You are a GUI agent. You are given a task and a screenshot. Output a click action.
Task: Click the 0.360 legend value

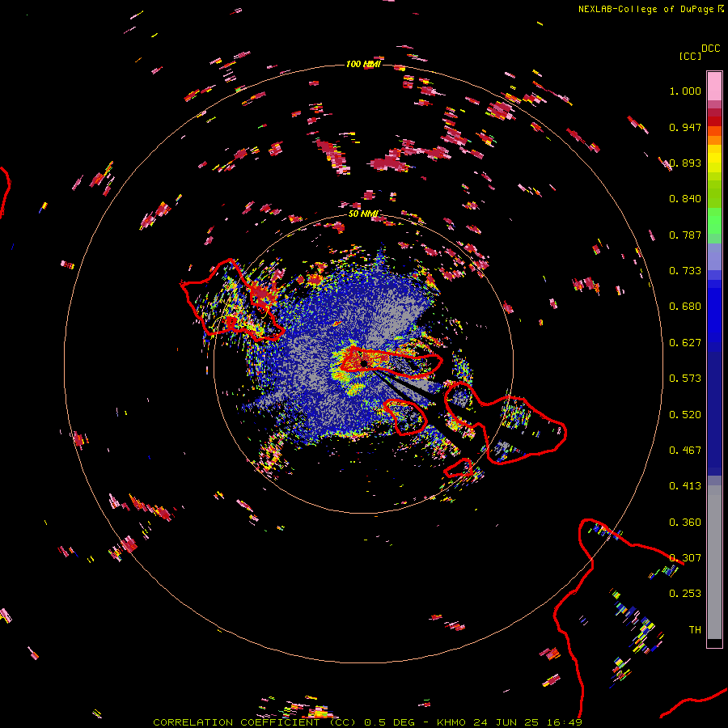click(685, 523)
